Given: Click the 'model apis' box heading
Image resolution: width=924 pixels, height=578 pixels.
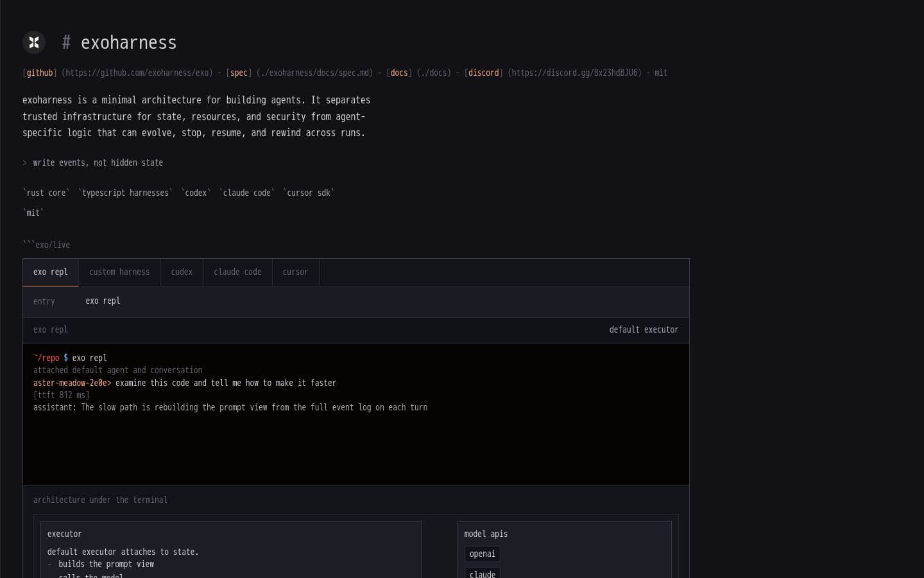Looking at the screenshot, I should [486, 534].
